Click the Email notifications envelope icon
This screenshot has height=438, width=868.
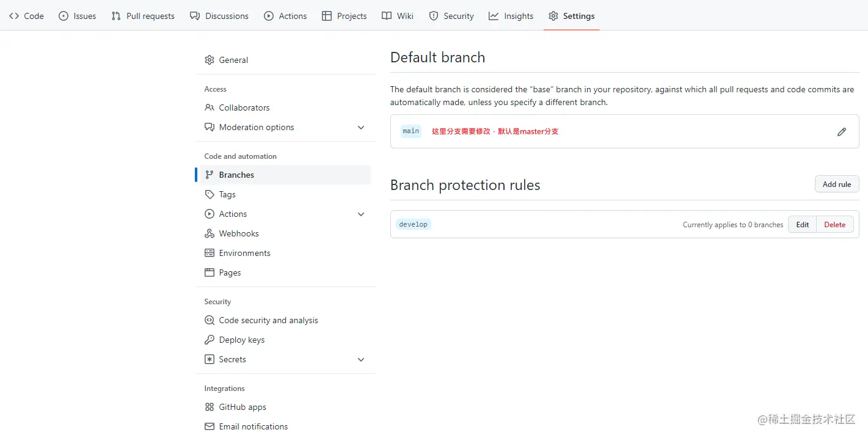click(210, 426)
